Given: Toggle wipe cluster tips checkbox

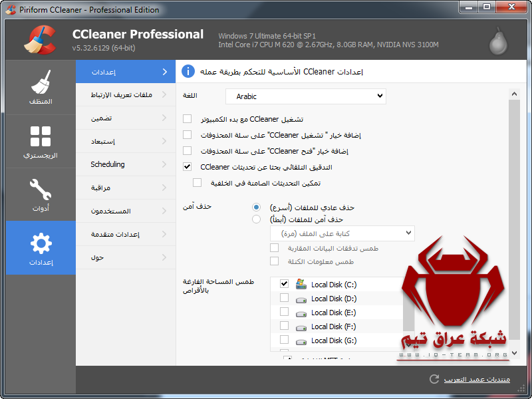Looking at the screenshot, I should click(274, 261).
